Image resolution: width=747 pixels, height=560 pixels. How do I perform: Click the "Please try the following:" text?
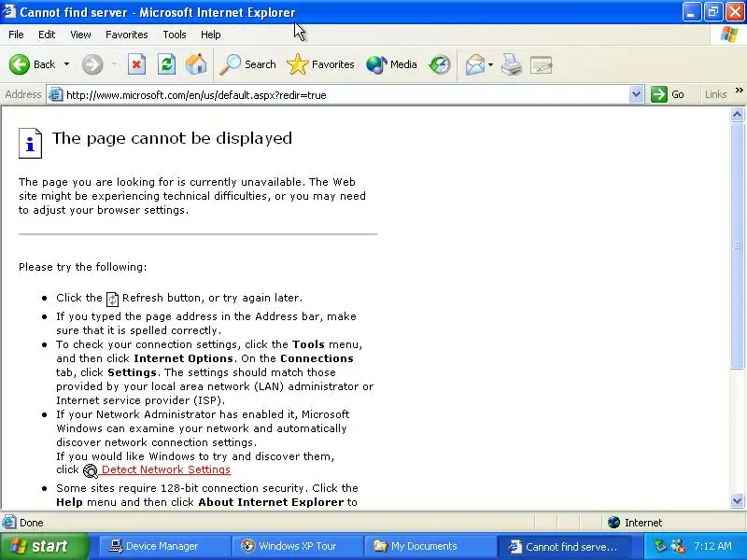pos(82,267)
